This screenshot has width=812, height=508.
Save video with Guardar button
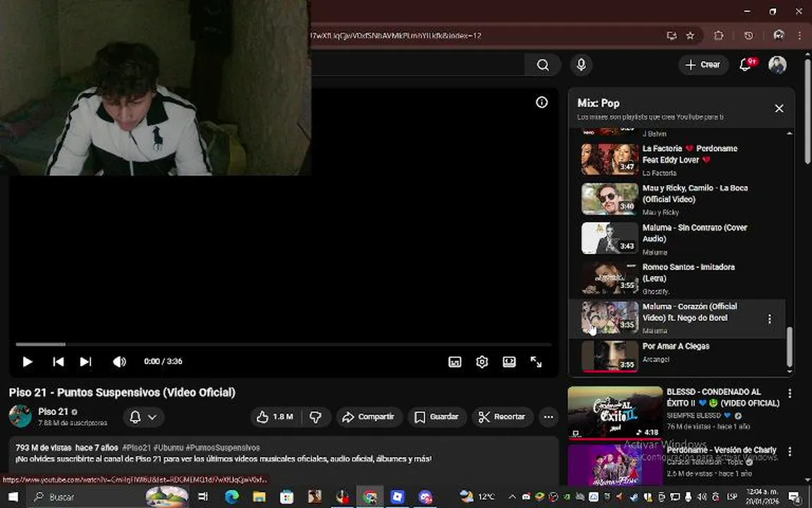coord(437,417)
